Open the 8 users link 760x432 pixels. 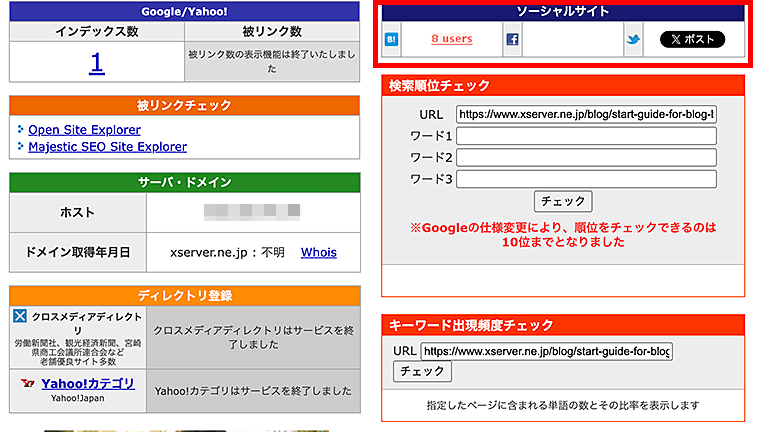point(452,39)
